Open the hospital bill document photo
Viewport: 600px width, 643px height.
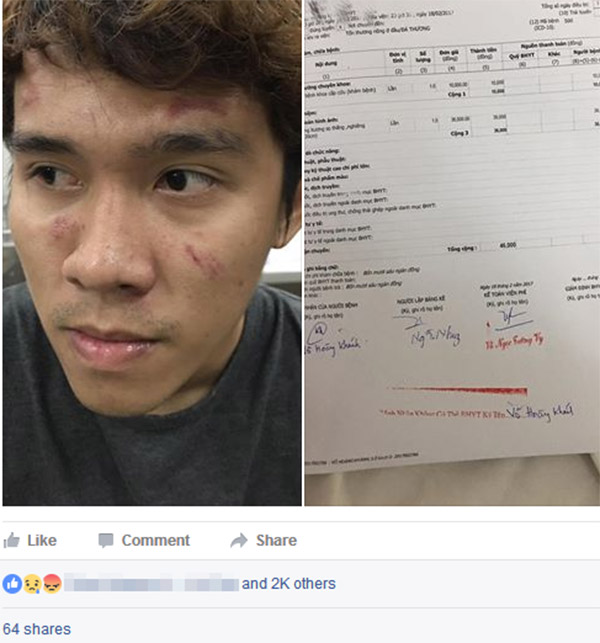(452, 253)
